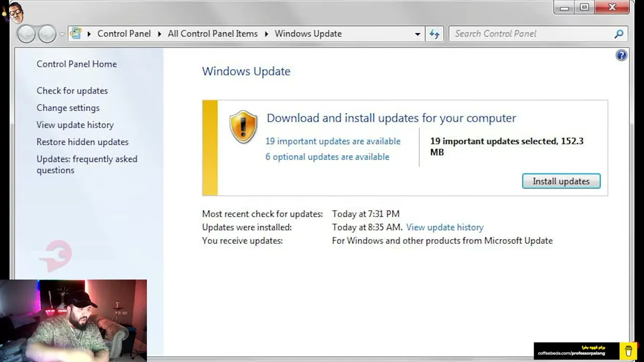
Task: Select All Control Panel Items breadcrumb
Action: click(x=212, y=34)
